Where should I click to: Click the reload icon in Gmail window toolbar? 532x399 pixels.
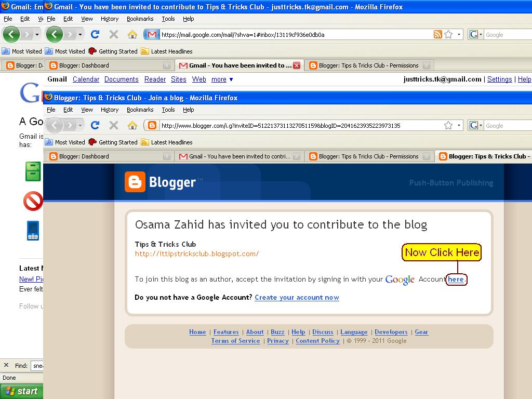[95, 34]
